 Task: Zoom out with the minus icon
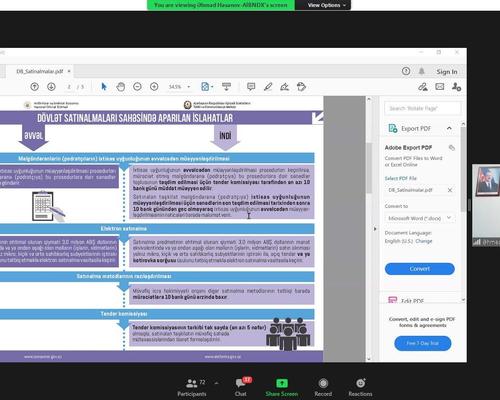tap(137, 87)
